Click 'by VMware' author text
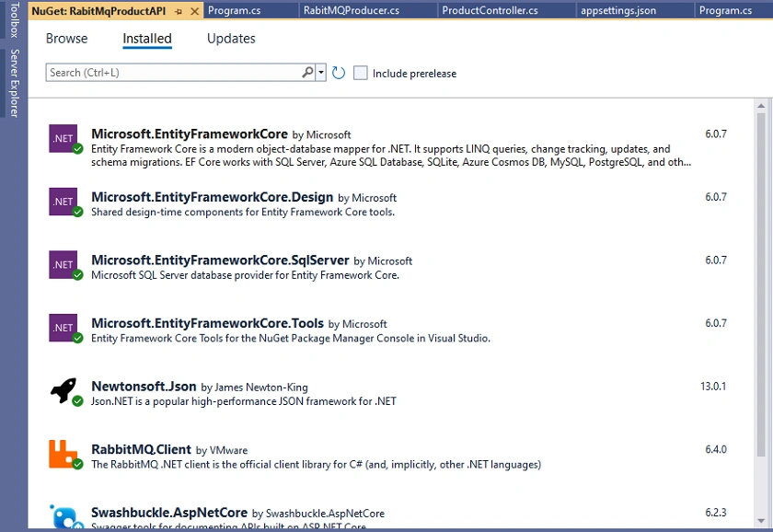This screenshot has height=532, width=773. [222, 450]
